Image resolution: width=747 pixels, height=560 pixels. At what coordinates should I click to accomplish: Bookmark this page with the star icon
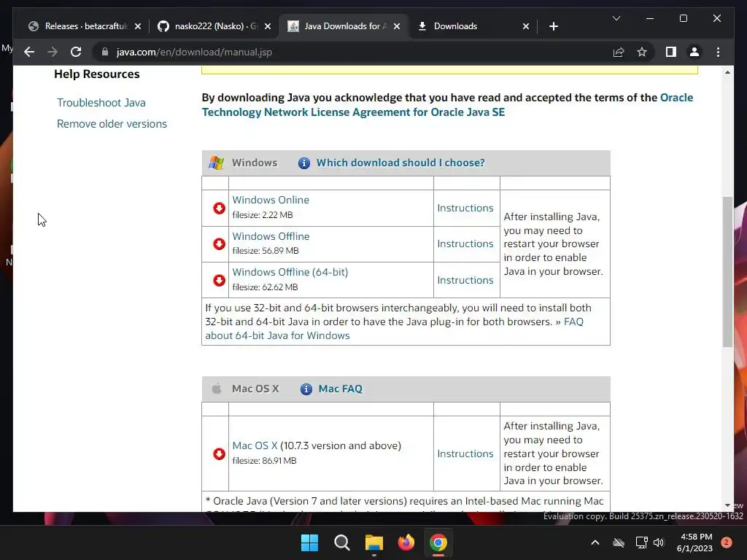point(642,52)
